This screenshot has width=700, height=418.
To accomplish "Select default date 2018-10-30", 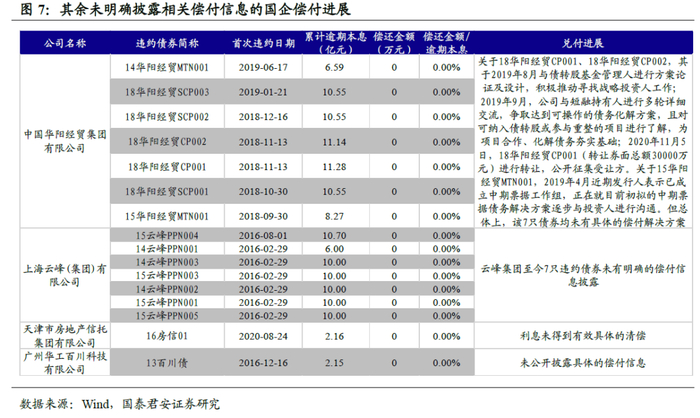I will (263, 192).
